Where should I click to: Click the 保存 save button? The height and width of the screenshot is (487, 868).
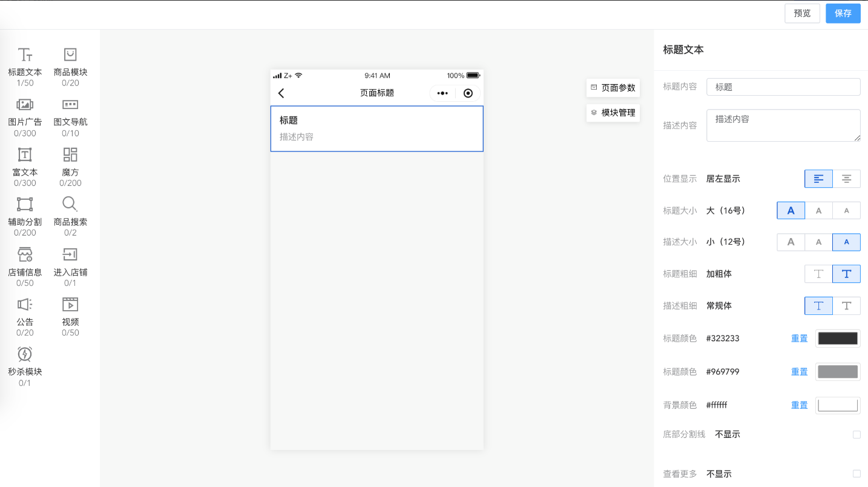pyautogui.click(x=843, y=13)
